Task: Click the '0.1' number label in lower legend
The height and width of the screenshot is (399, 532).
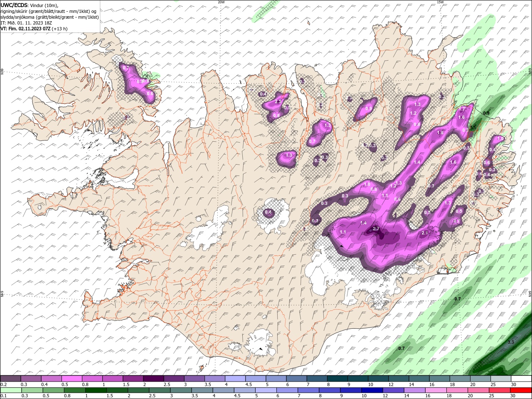Action: click(x=3, y=396)
